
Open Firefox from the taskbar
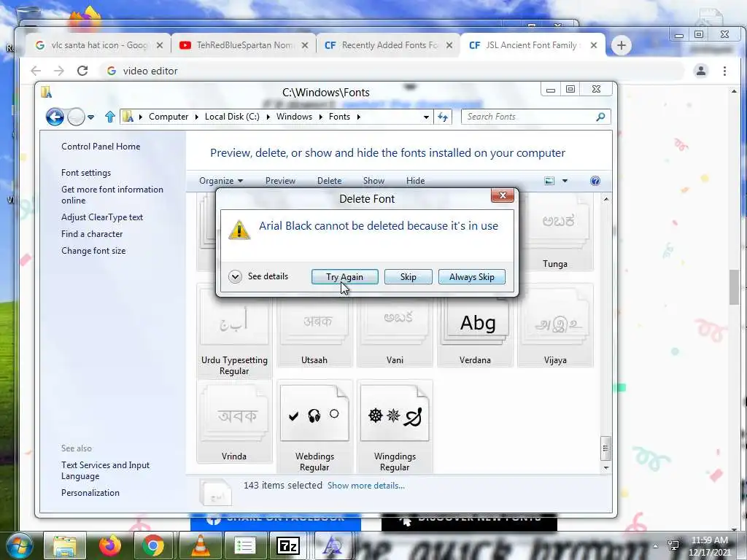pyautogui.click(x=109, y=545)
